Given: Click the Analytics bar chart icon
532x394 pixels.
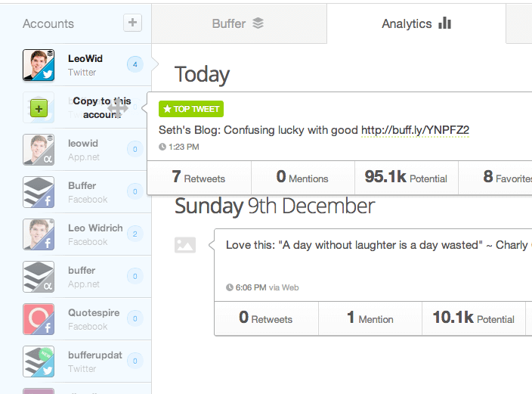Looking at the screenshot, I should (x=444, y=23).
